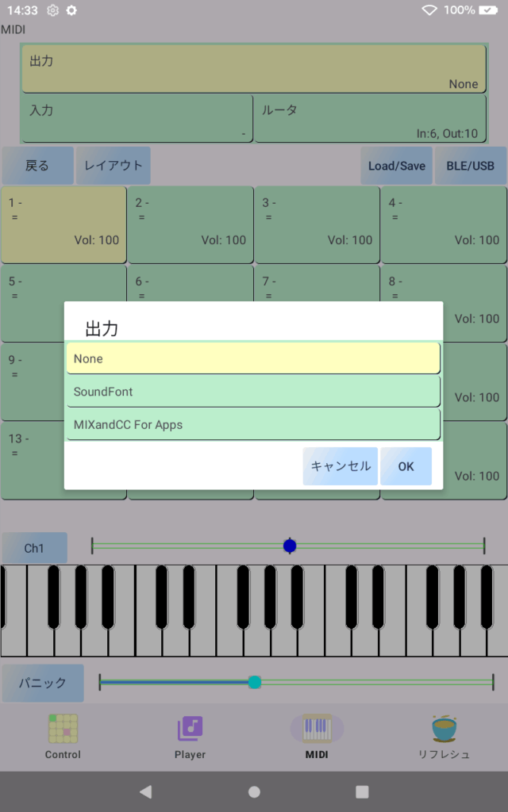Click the Vol: 100 value in channel 4
Viewport: 508px width, 812px height.
pyautogui.click(x=476, y=239)
